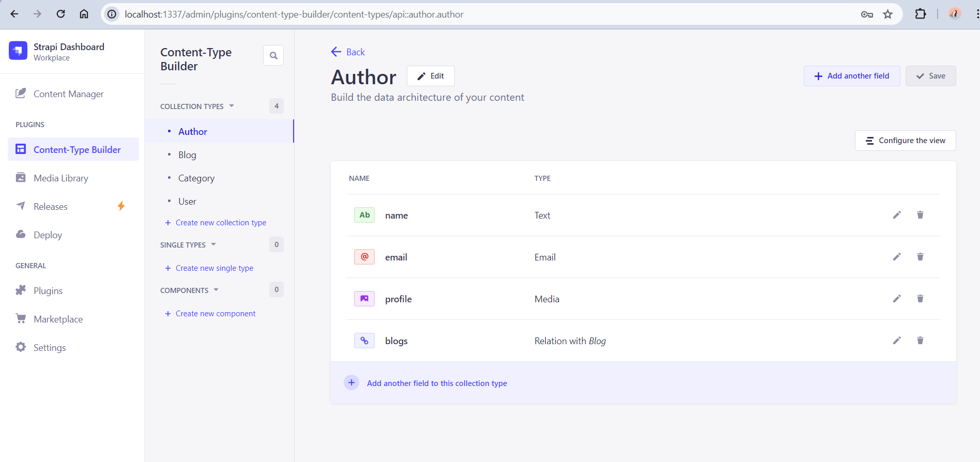Click the collection types count badge 4
The height and width of the screenshot is (462, 980).
(277, 106)
